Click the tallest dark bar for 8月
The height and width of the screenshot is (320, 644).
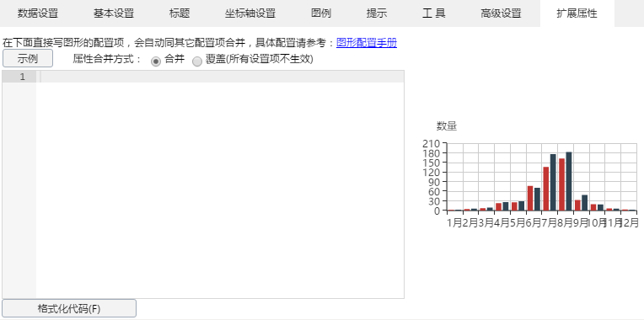(569, 181)
